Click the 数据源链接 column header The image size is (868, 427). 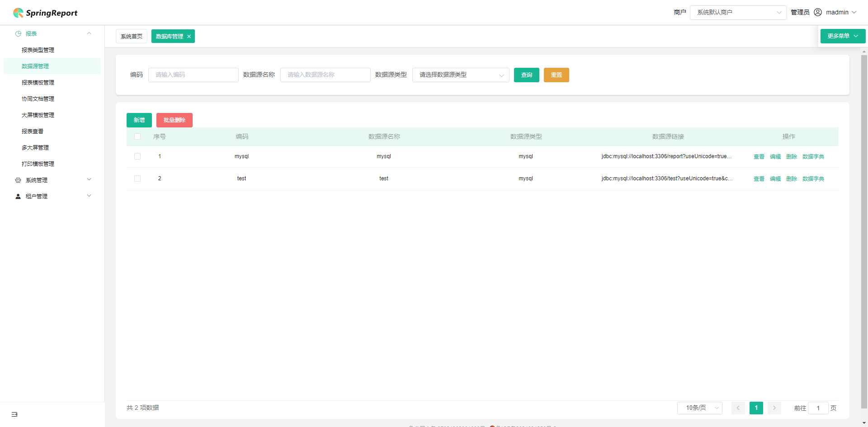tap(668, 136)
